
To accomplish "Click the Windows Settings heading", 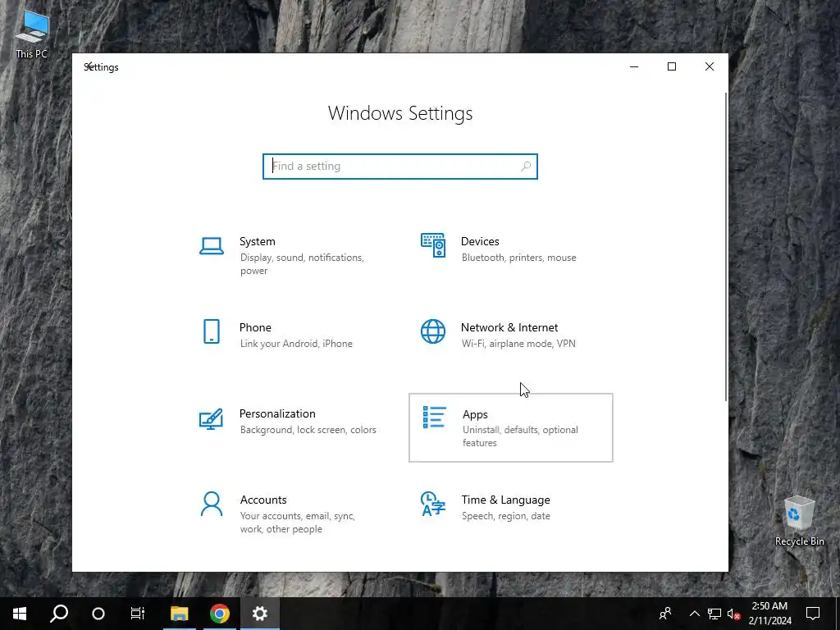I will tap(400, 113).
